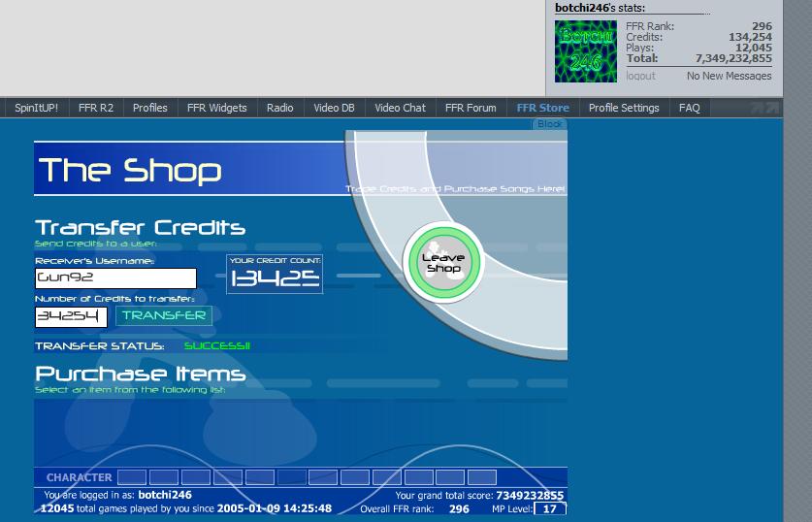Open the FAQ page
The image size is (812, 522).
pos(689,108)
